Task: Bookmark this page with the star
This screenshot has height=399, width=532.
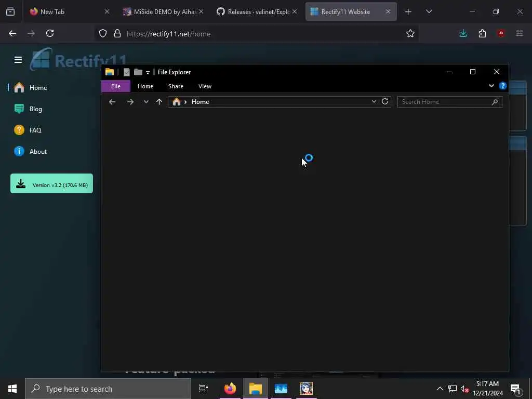Action: click(410, 34)
